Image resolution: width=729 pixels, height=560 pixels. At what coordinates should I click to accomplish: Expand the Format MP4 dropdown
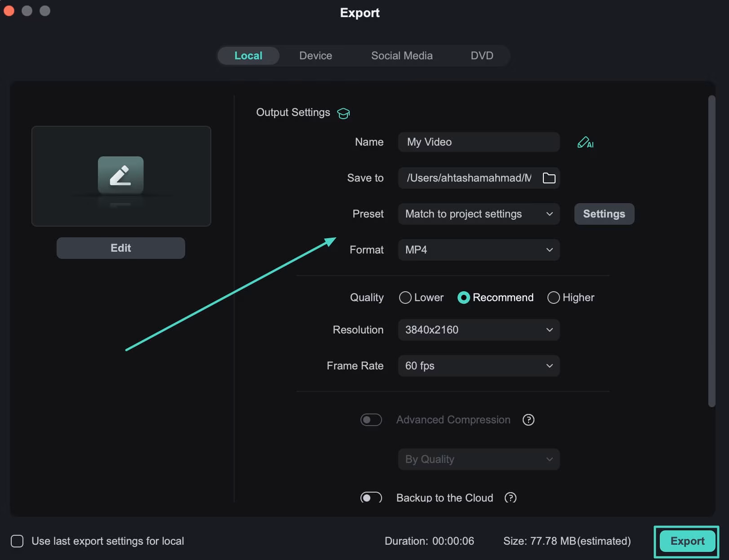coord(479,250)
